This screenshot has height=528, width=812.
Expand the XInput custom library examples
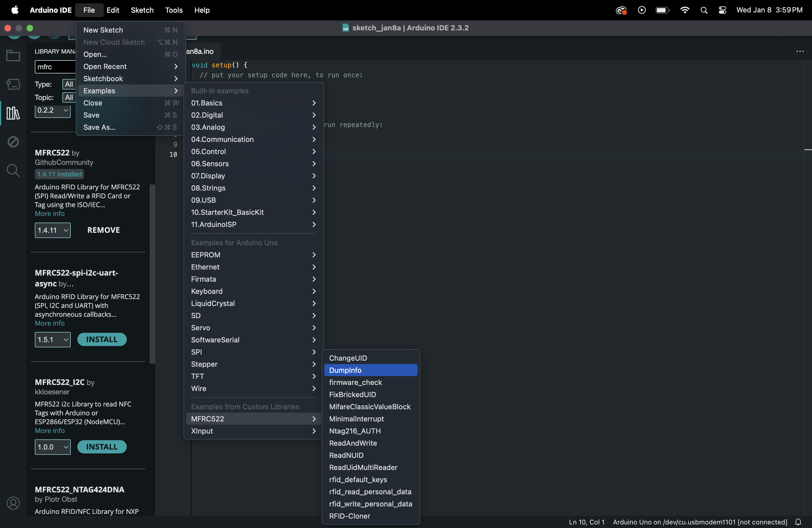tap(254, 431)
